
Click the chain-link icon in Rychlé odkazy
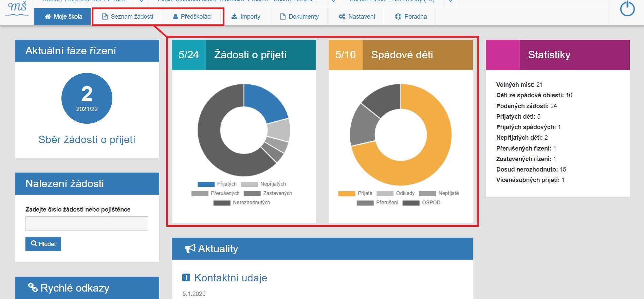pos(33,287)
